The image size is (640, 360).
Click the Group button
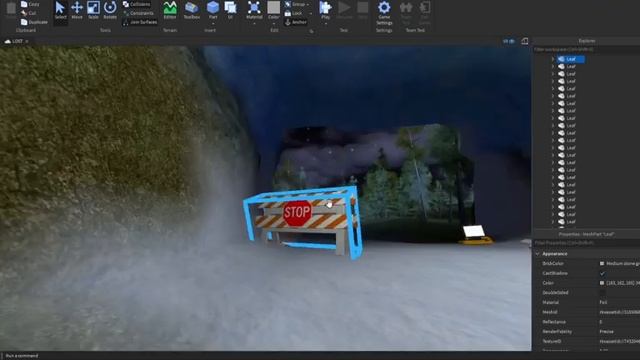coord(296,4)
